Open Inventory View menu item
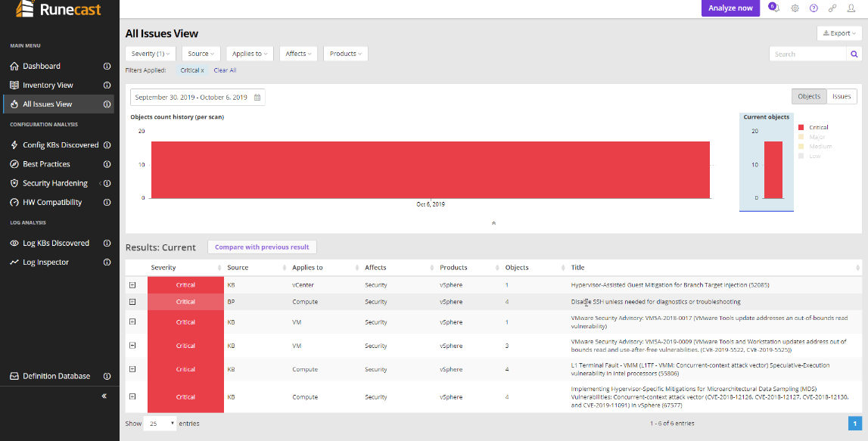 tap(48, 85)
